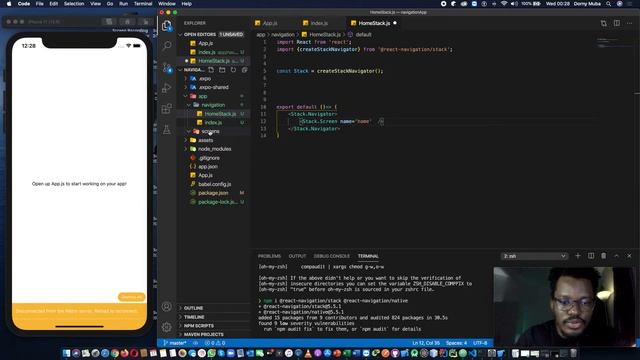640x360 pixels.
Task: Open the Debug Console tab
Action: click(331, 256)
